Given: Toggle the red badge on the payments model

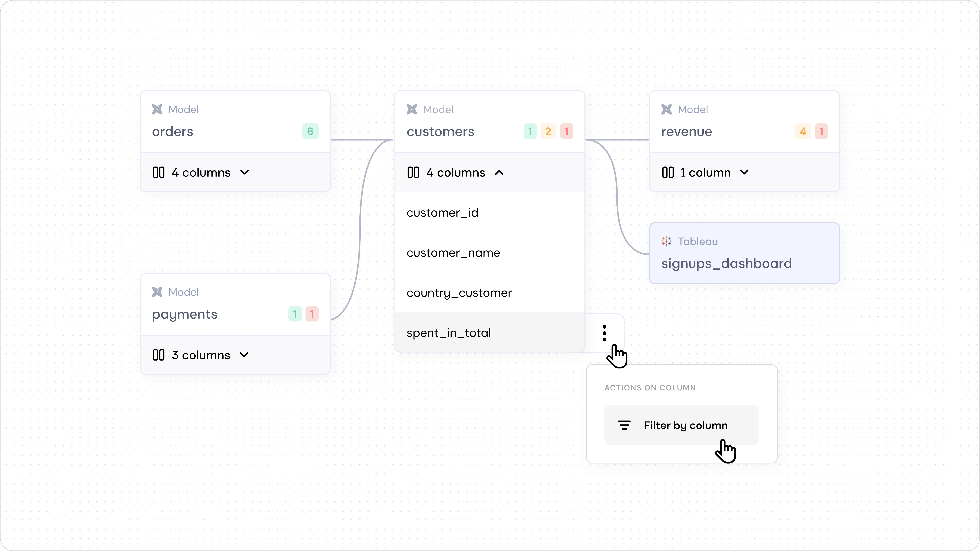Looking at the screenshot, I should pyautogui.click(x=312, y=314).
